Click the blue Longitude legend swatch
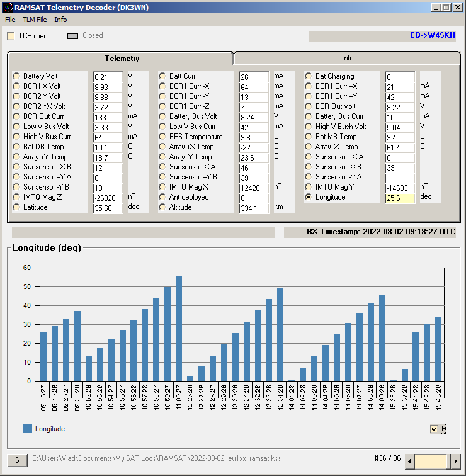Viewport: 466px width, 476px height. pos(28,429)
